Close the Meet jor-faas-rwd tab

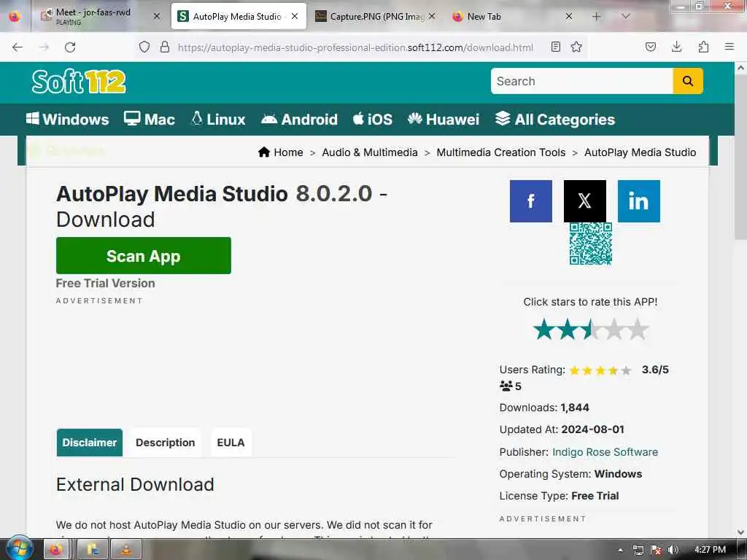coord(157,16)
